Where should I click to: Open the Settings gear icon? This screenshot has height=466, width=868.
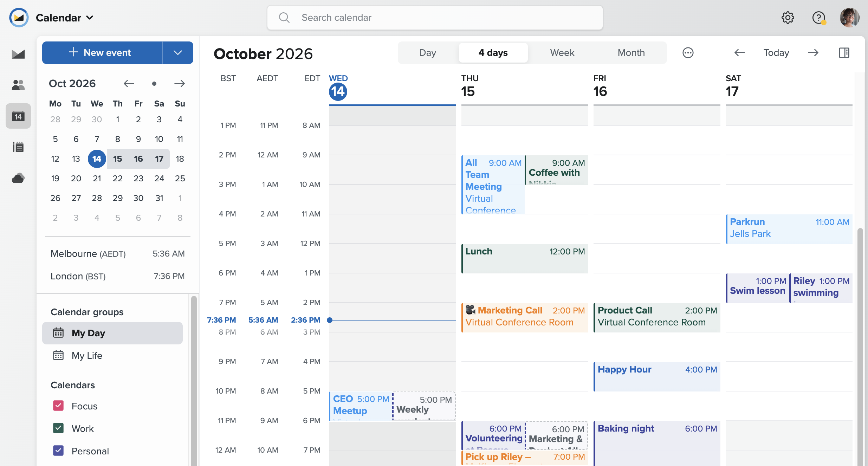[x=788, y=18]
